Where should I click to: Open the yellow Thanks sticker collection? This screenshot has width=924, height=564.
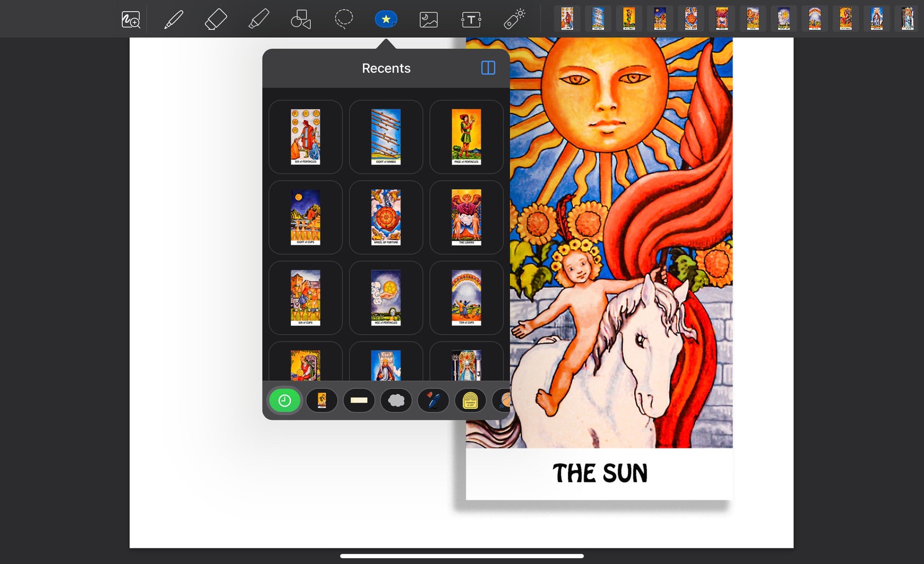(470, 401)
